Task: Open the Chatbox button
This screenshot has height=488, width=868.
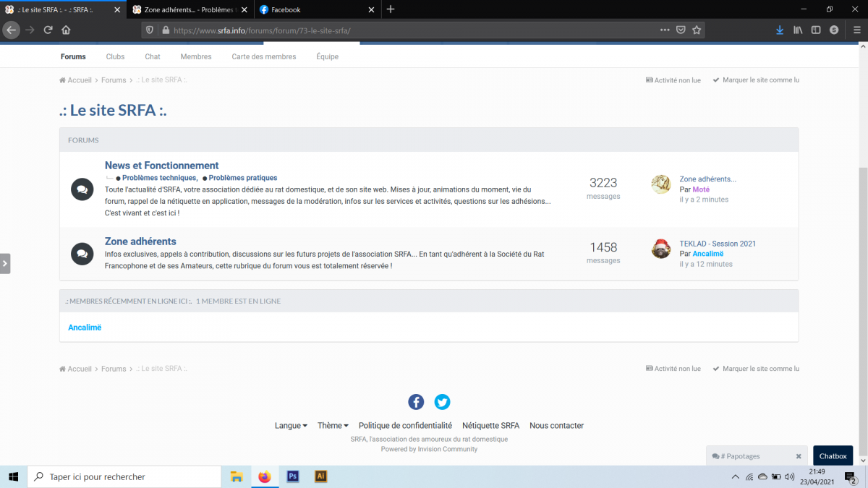Action: tap(833, 456)
